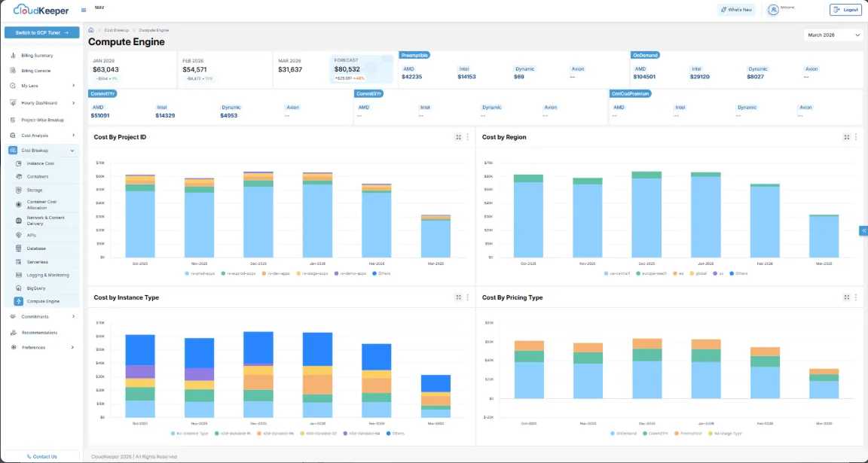
Task: Click the home icon in breadcrumb
Action: [91, 30]
